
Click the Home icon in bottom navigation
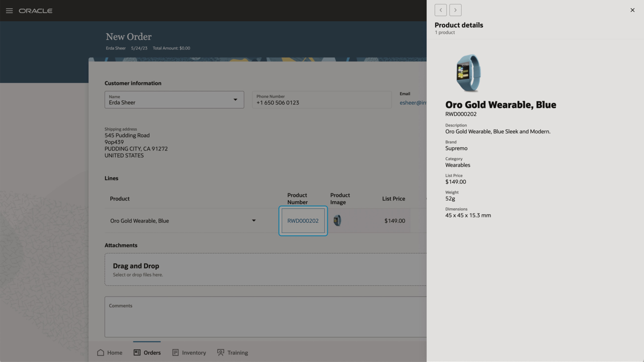100,352
